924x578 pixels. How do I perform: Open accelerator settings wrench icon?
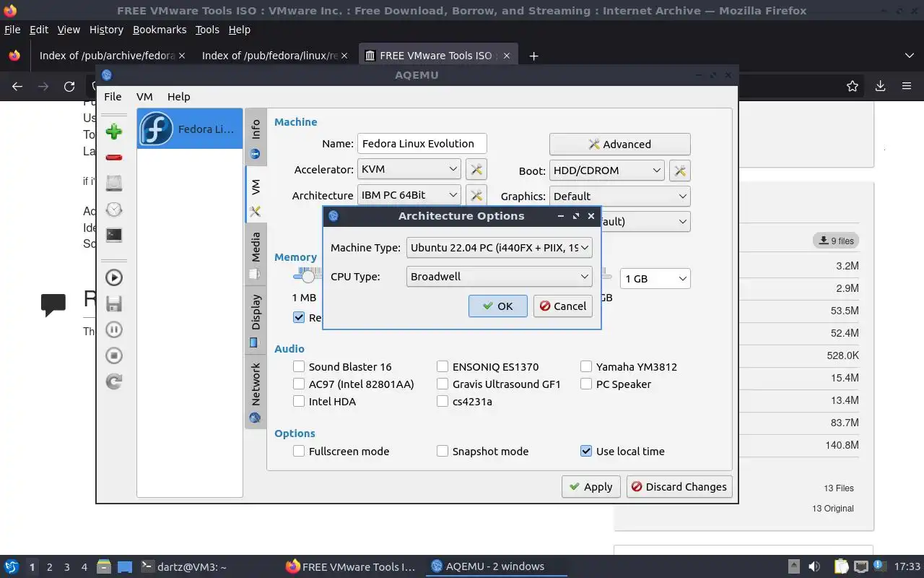476,169
